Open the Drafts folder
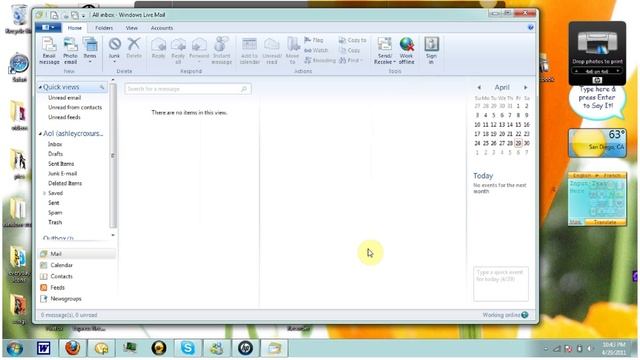The image size is (640, 360). pyautogui.click(x=56, y=154)
